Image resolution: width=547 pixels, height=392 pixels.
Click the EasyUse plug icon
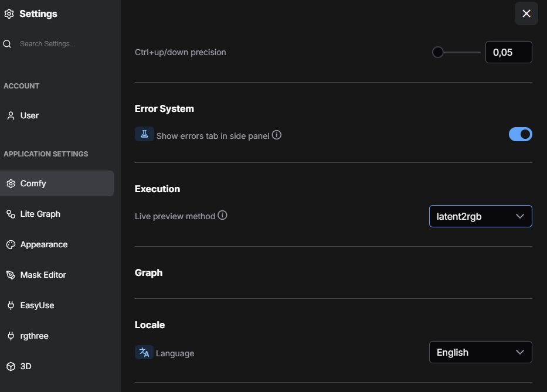(x=11, y=305)
